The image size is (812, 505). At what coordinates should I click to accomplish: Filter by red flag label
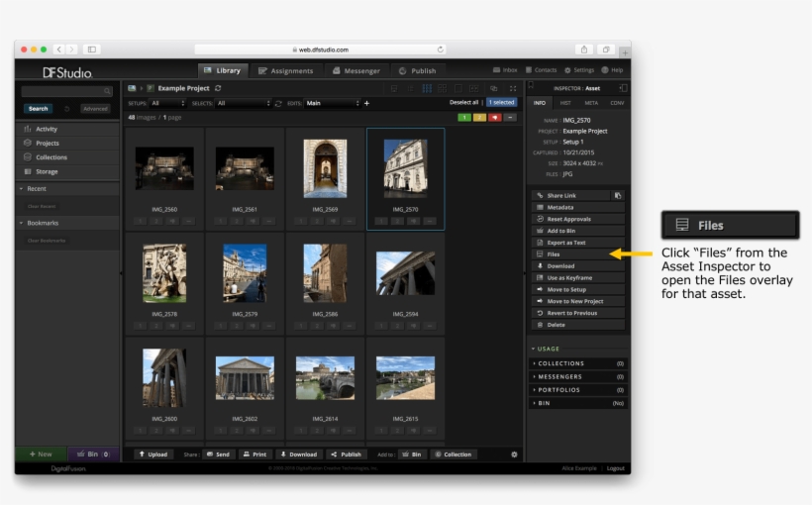coord(494,118)
